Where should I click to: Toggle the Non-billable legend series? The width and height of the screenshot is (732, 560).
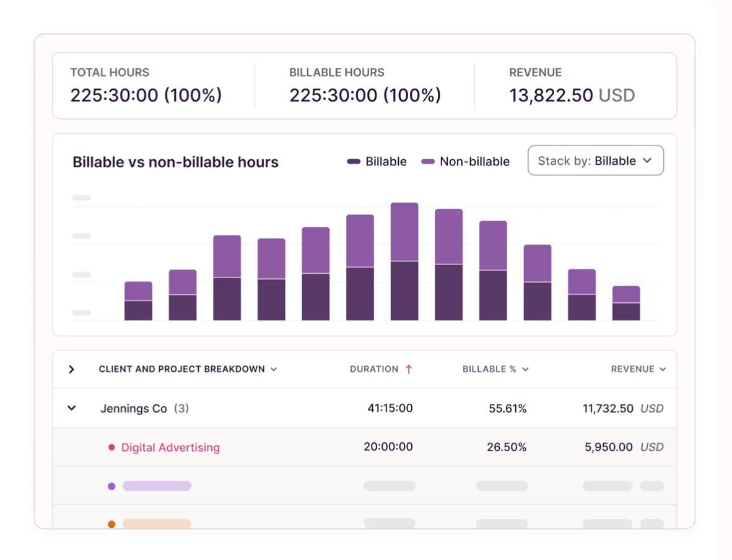(x=466, y=162)
